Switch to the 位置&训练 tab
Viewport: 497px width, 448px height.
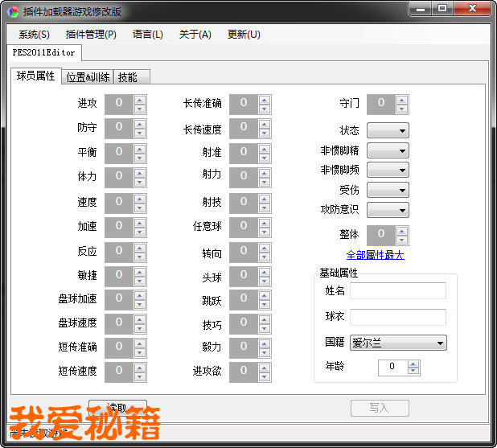[x=88, y=77]
